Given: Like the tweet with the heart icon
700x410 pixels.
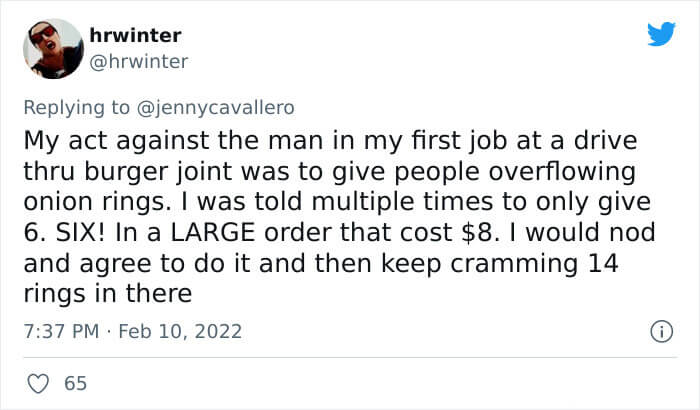Looking at the screenshot, I should point(38,384).
